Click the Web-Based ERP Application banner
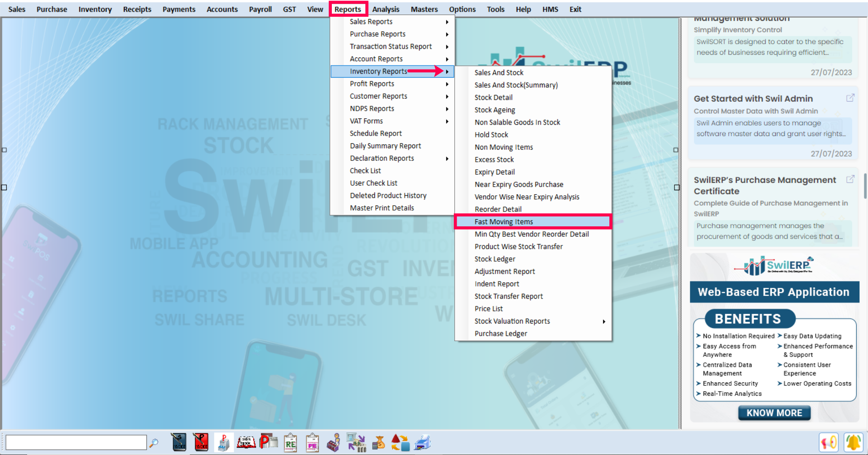The image size is (868, 455). point(774,292)
